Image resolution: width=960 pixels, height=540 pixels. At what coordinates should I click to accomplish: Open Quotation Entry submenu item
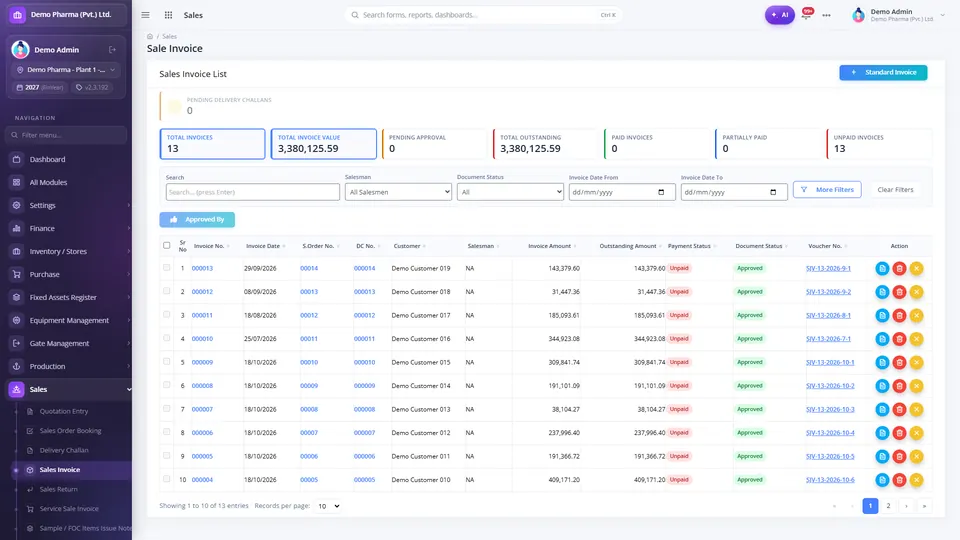pyautogui.click(x=64, y=411)
